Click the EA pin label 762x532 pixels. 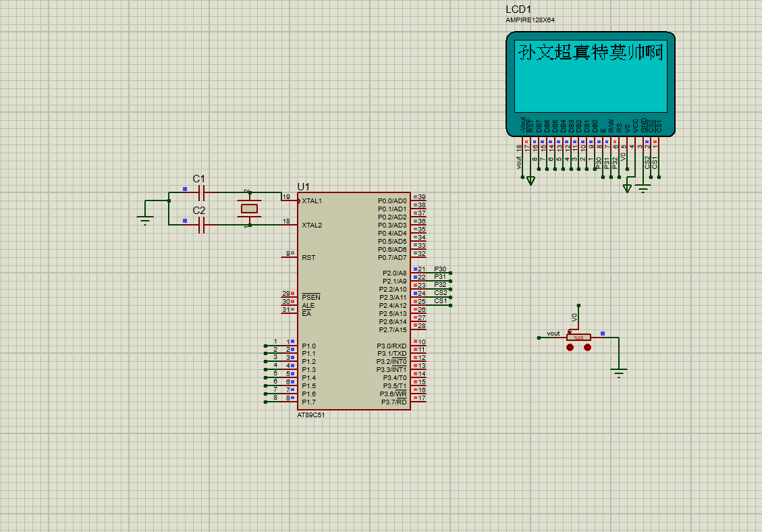pos(306,313)
